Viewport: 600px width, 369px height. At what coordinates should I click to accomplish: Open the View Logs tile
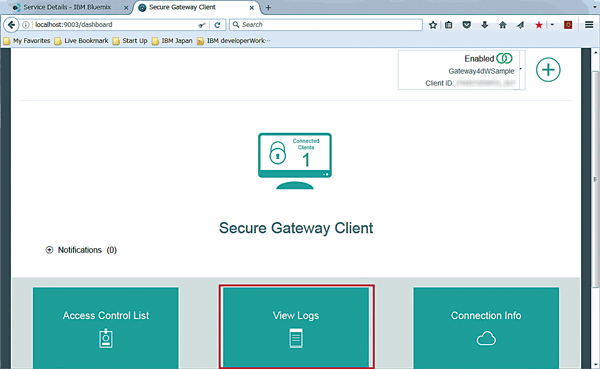296,328
